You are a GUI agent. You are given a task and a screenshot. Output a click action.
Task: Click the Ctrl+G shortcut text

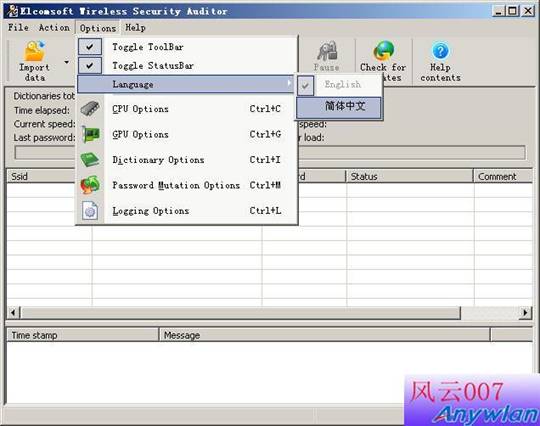click(265, 134)
